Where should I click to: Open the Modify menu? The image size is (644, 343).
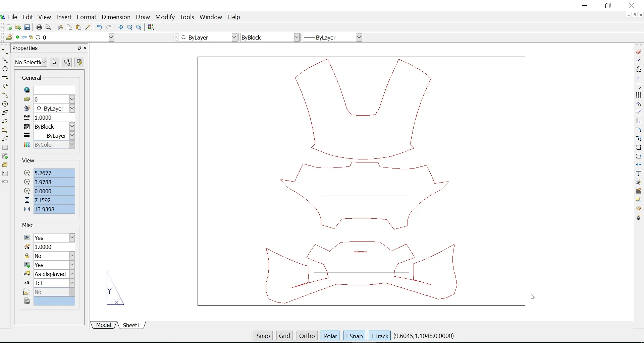(165, 17)
